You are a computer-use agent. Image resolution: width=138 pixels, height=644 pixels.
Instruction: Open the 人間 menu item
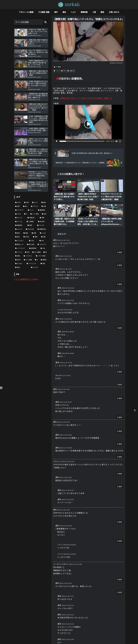click(x=94, y=12)
